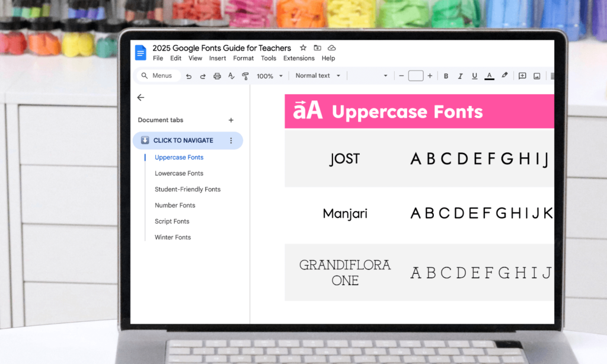Jump to Script Fonts heading
The height and width of the screenshot is (364, 607).
coord(172,221)
